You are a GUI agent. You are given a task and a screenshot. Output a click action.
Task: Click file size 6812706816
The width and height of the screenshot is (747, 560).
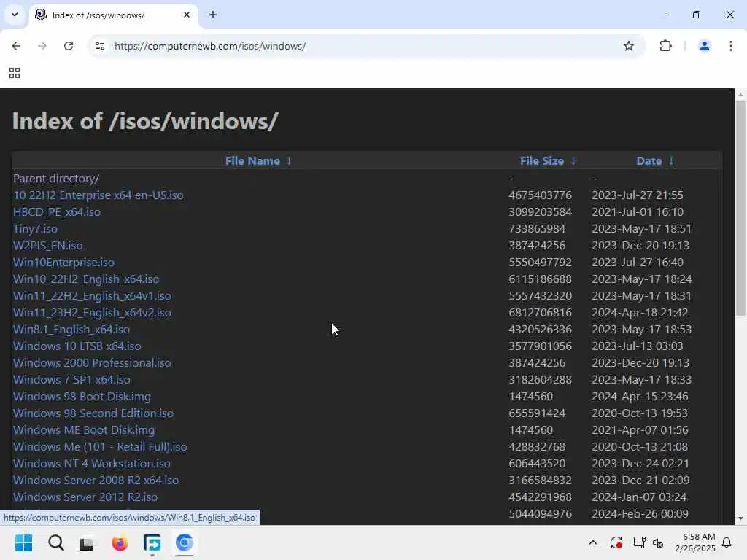point(540,312)
